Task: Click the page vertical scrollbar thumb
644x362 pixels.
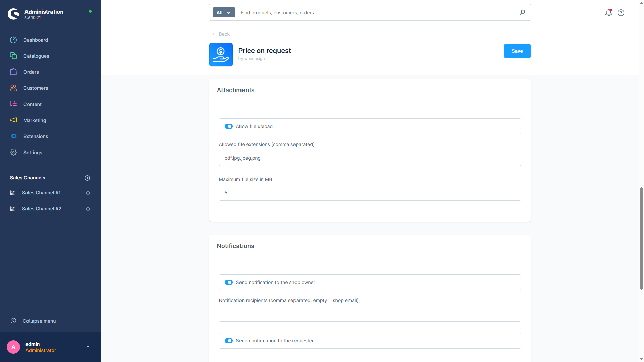Action: tap(641, 238)
